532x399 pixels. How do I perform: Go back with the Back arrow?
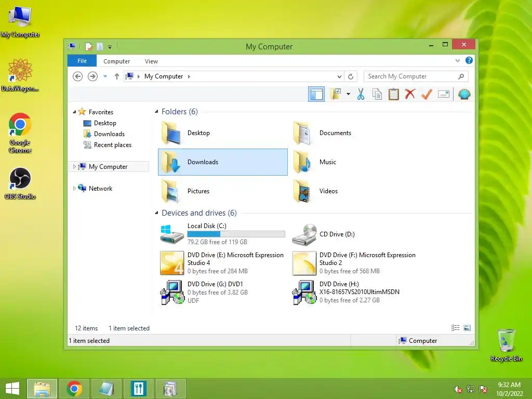[x=78, y=76]
